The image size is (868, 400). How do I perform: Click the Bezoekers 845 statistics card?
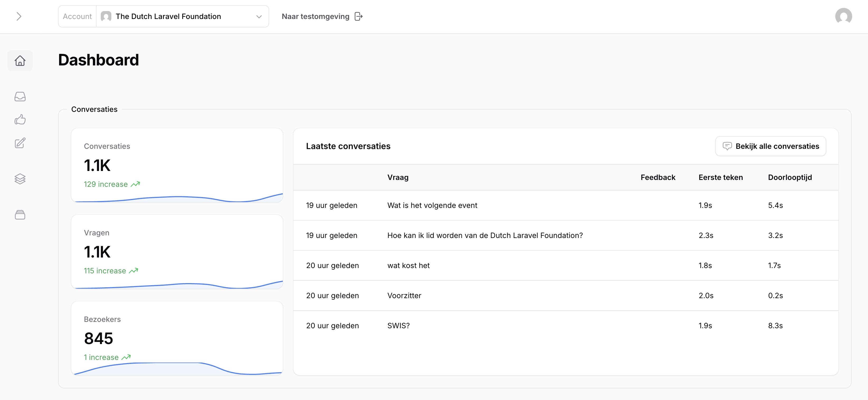177,338
